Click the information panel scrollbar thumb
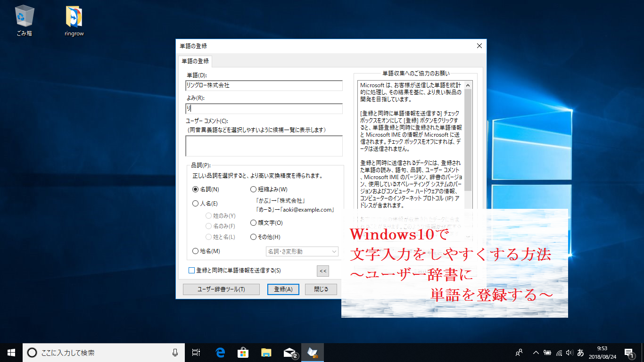This screenshot has width=644, height=362. pos(468,140)
